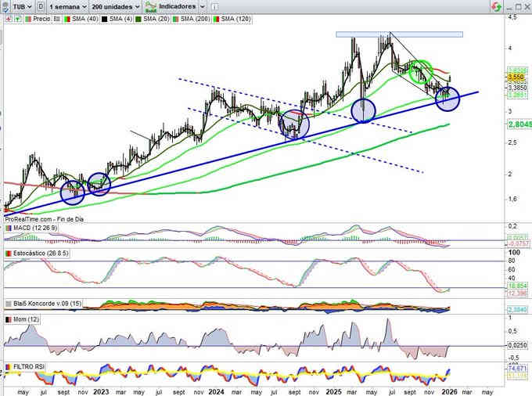Viewport: 532px width, 396px height.
Task: Toggle the SMA (200) indicator label
Action: (x=196, y=17)
